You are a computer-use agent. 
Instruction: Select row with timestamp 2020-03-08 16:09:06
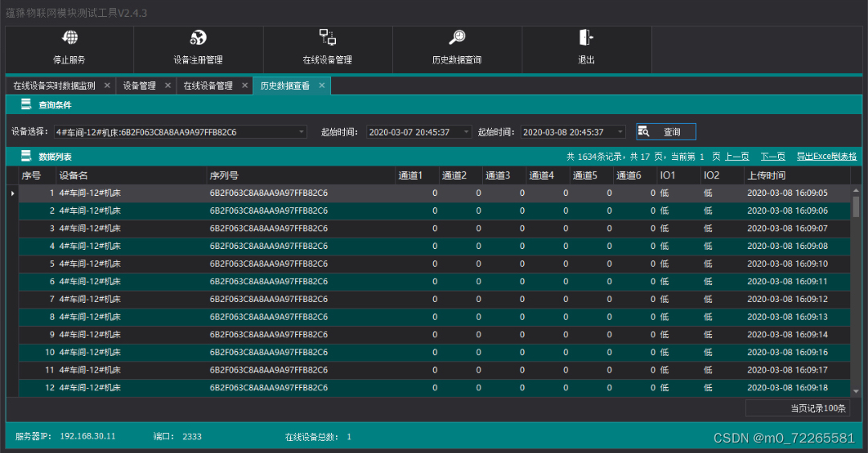tap(435, 210)
